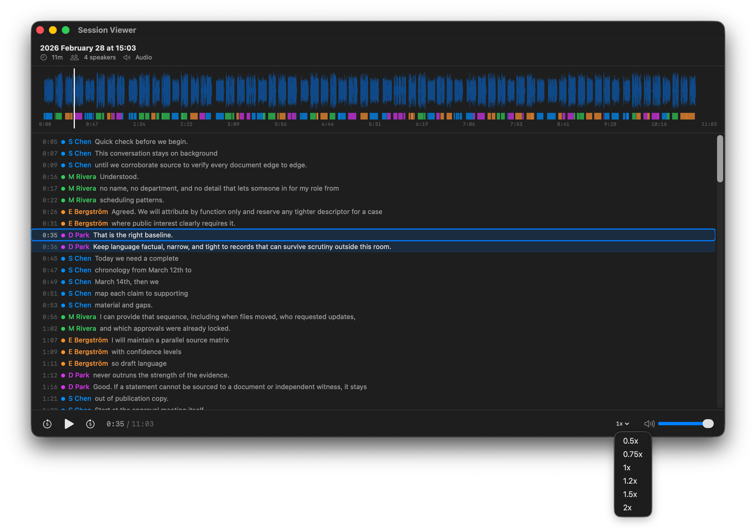This screenshot has width=756, height=532.
Task: Open the playback speed dropdown
Action: point(622,424)
